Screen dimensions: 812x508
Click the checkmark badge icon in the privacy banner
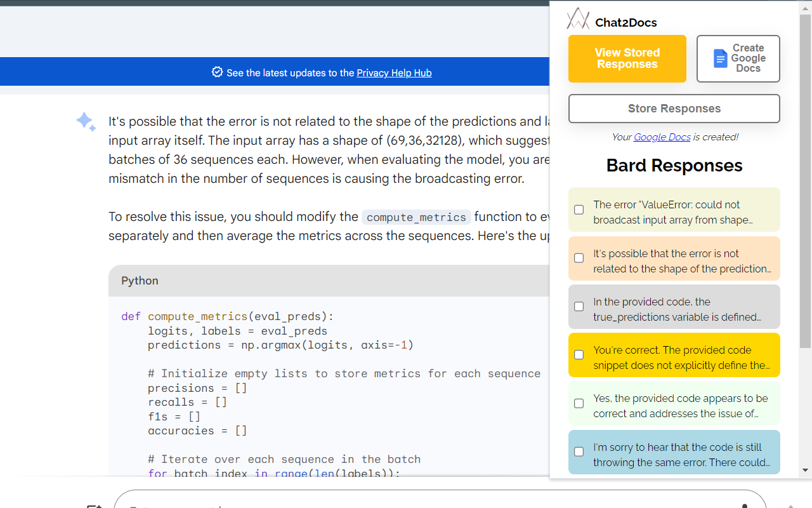(x=217, y=72)
